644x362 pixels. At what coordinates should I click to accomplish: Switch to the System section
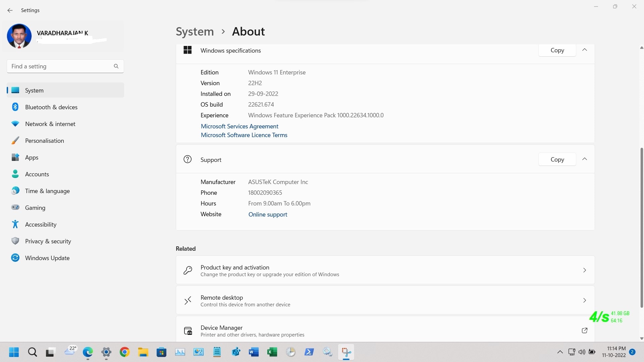tap(34, 90)
